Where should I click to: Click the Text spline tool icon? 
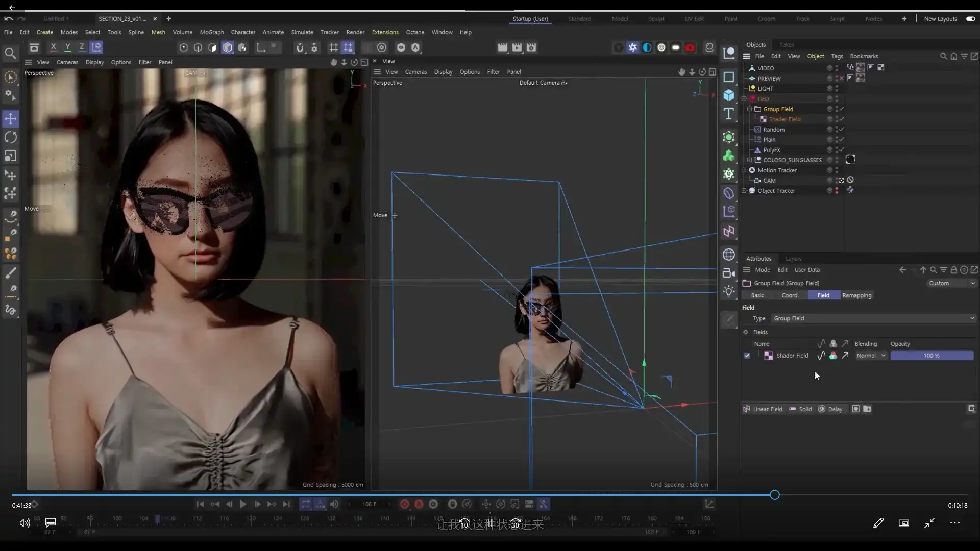click(729, 114)
